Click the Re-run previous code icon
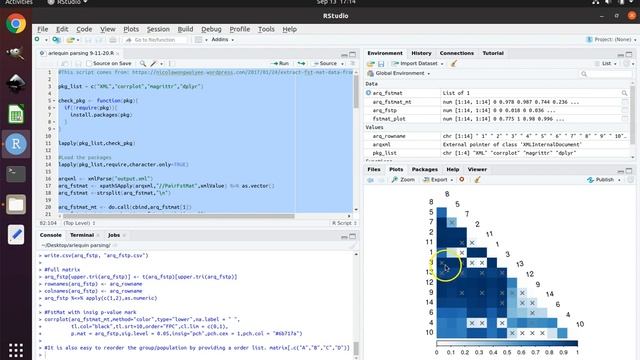The height and width of the screenshot is (360, 640). coord(301,64)
